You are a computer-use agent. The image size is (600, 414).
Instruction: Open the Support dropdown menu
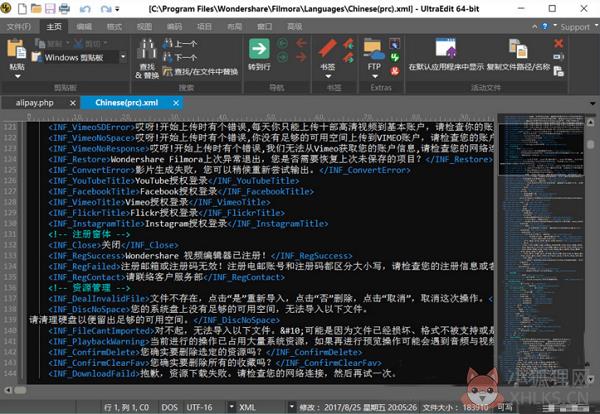(x=577, y=27)
